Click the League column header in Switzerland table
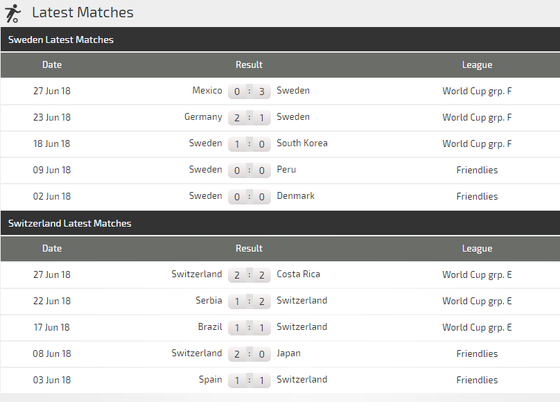Image resolution: width=560 pixels, height=402 pixels. point(477,248)
